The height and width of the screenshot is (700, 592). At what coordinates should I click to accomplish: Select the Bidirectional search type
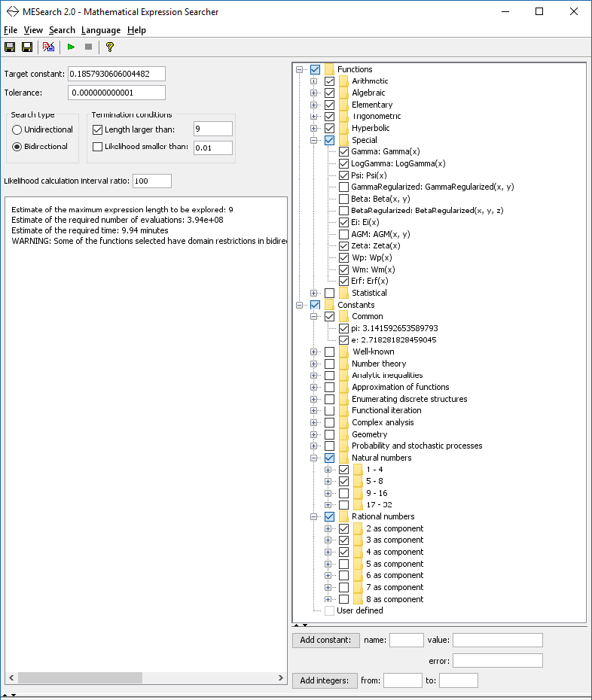(x=17, y=147)
